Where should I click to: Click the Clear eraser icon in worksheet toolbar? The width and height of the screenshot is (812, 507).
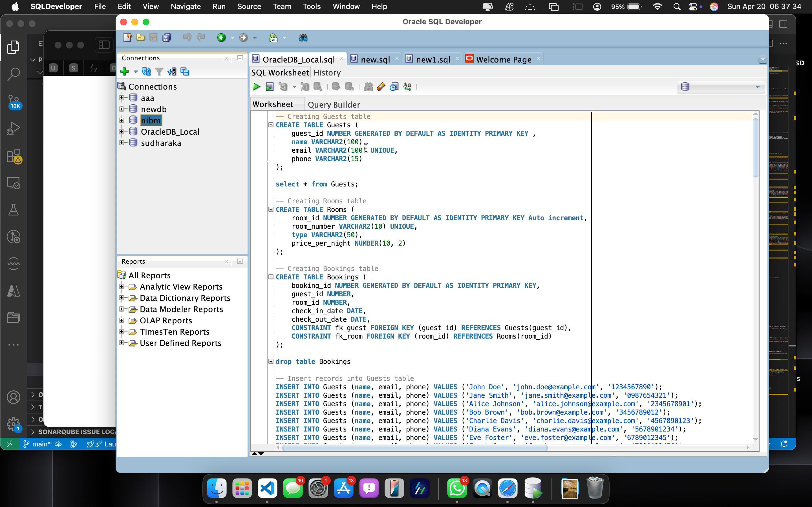click(381, 87)
